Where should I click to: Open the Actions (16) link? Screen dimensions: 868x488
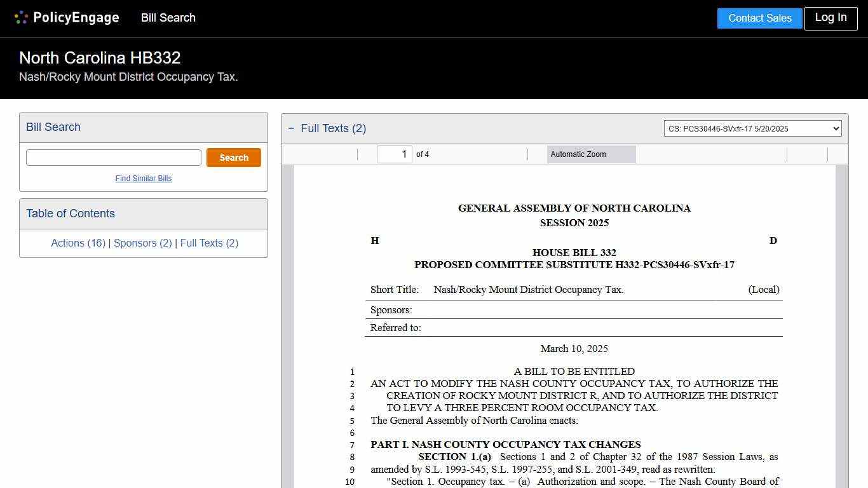78,243
